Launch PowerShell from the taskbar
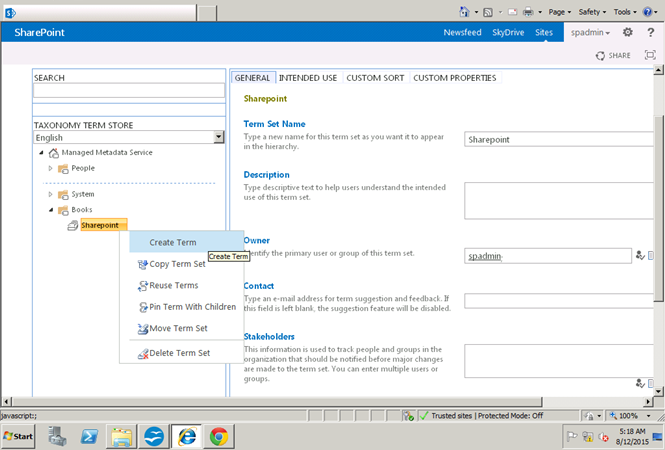 pos(89,436)
